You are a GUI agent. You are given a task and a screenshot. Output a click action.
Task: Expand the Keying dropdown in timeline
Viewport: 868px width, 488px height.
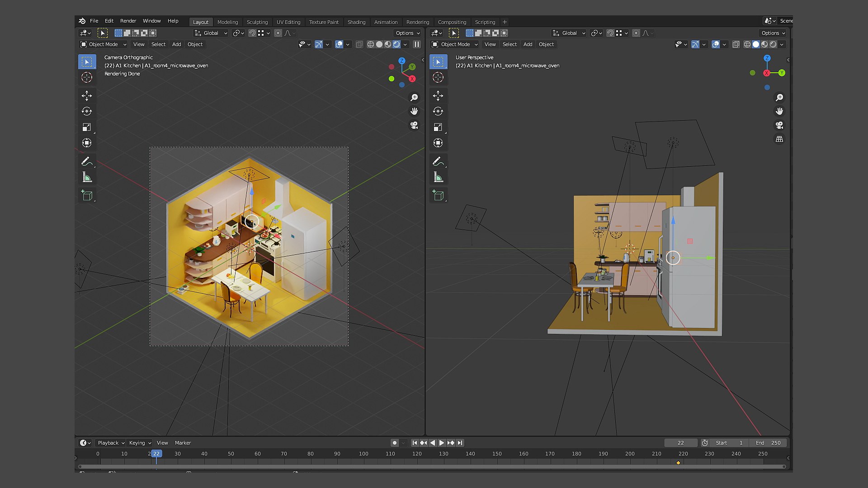tap(139, 443)
